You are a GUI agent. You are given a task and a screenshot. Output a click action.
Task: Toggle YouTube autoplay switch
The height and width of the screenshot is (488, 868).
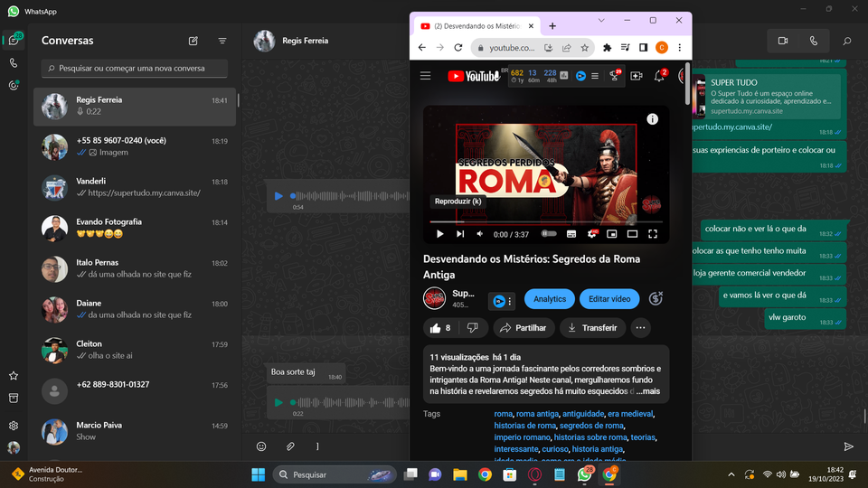pos(549,234)
